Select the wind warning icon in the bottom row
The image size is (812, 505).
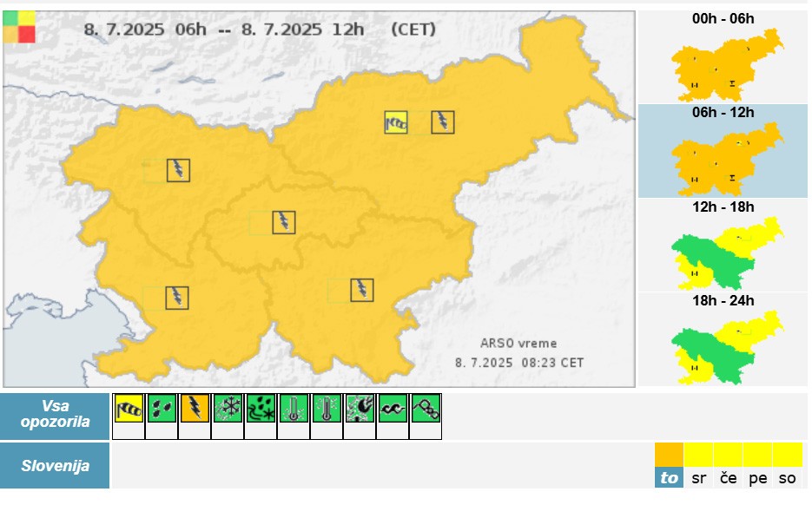tap(129, 408)
